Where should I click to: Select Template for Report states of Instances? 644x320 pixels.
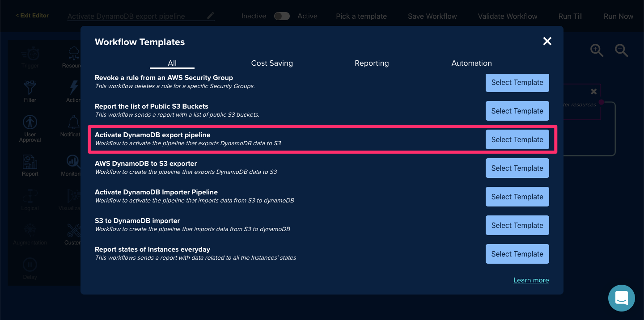tap(517, 254)
